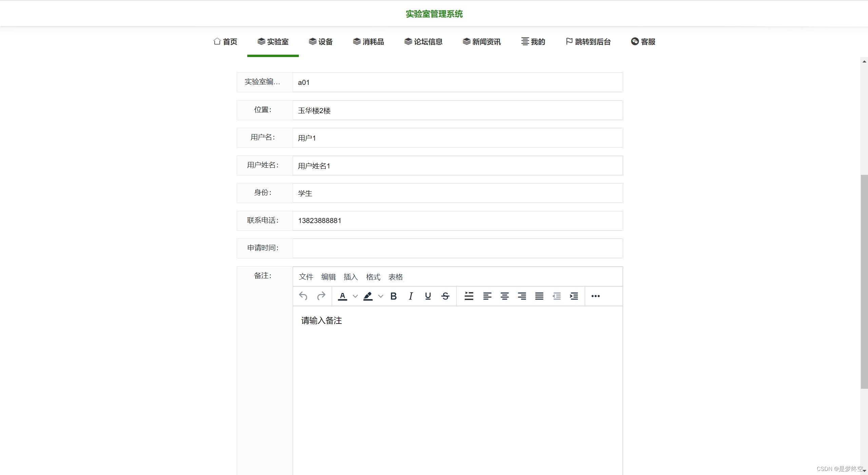Viewport: 868px width, 475px height.
Task: Increase the indent
Action: pyautogui.click(x=574, y=296)
